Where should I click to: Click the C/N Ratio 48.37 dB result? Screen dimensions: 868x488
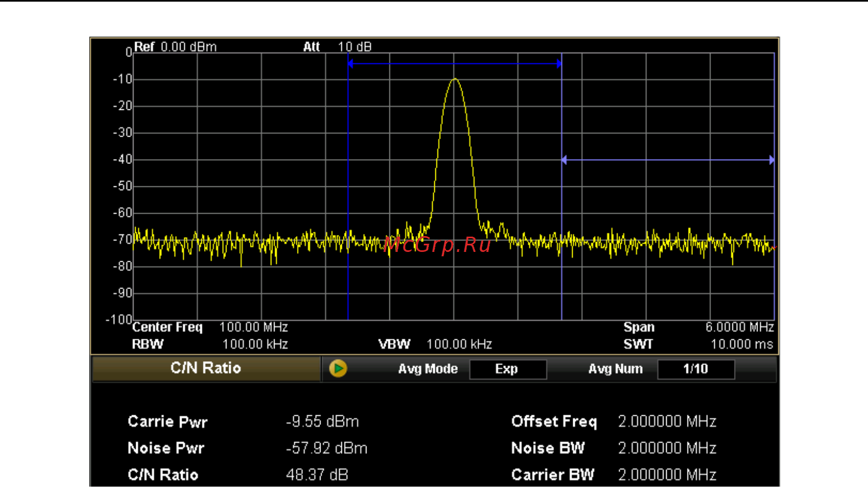click(x=317, y=474)
